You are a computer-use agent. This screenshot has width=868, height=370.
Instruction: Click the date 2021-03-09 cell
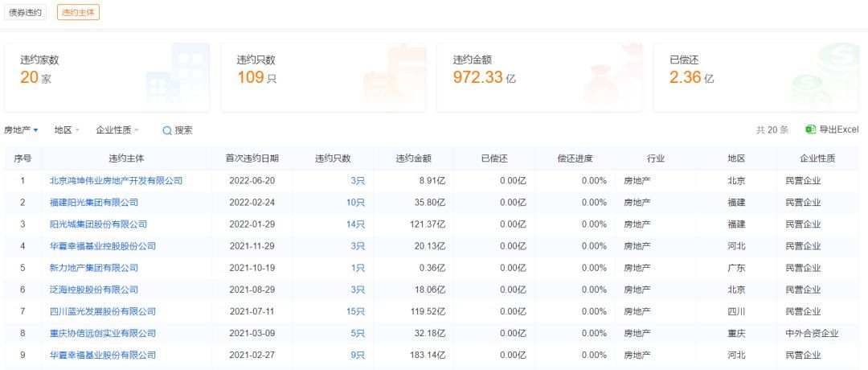pyautogui.click(x=252, y=334)
